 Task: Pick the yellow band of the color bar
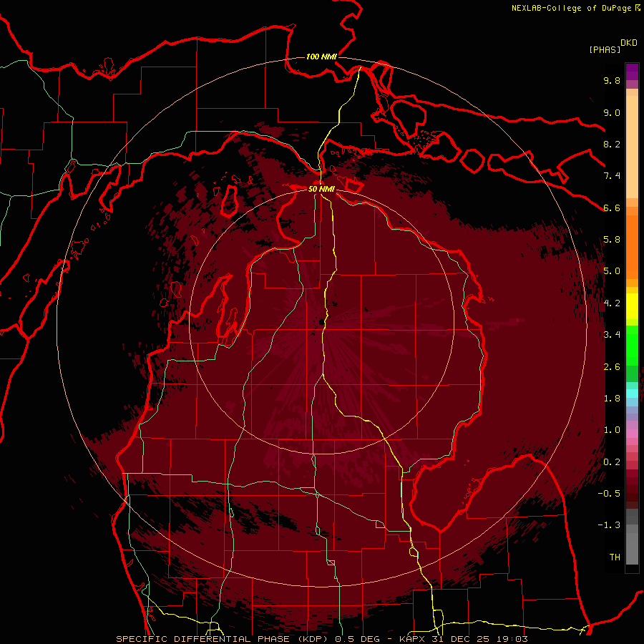(x=632, y=306)
